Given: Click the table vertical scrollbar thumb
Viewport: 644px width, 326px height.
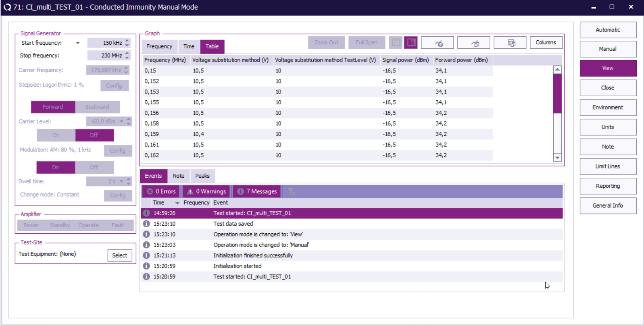Looking at the screenshot, I should 558,93.
